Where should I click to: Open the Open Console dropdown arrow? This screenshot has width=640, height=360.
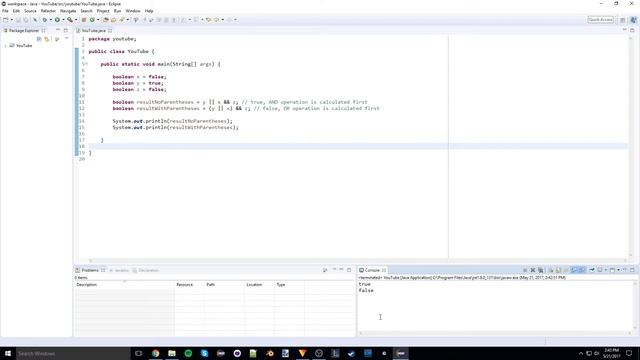click(x=618, y=270)
